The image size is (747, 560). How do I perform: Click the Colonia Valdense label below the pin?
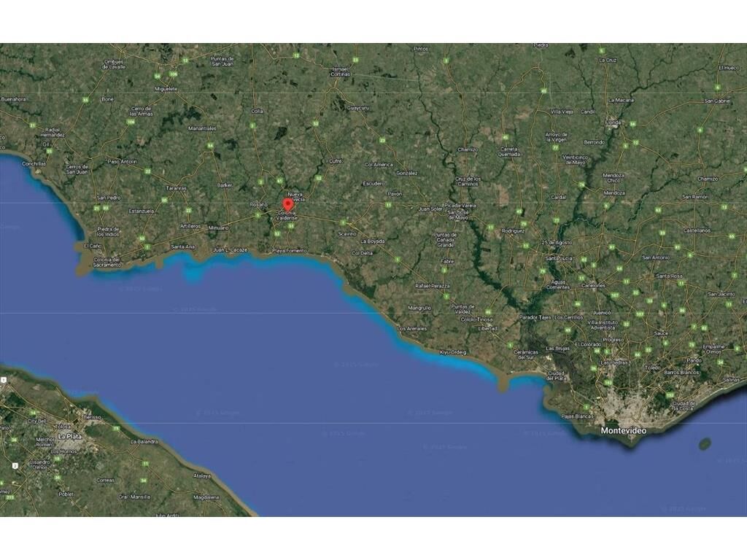(x=287, y=215)
